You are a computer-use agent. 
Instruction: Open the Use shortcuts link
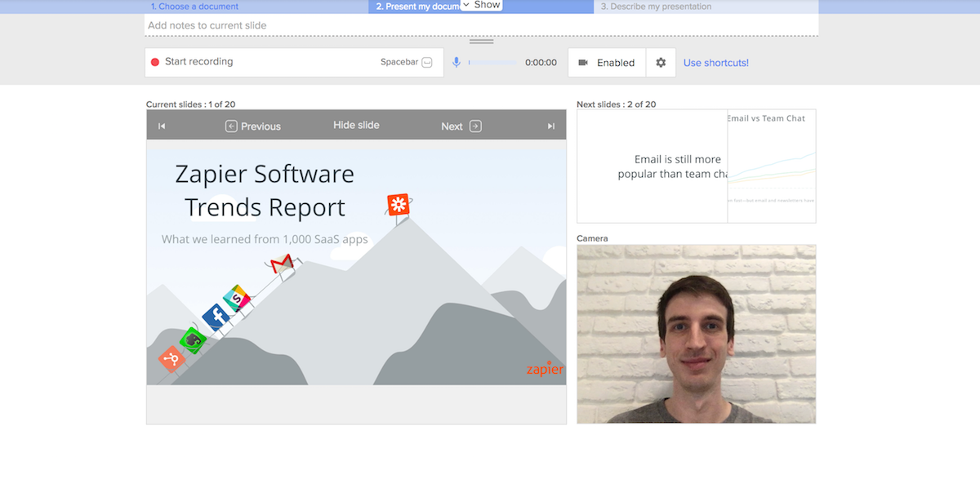coord(716,63)
